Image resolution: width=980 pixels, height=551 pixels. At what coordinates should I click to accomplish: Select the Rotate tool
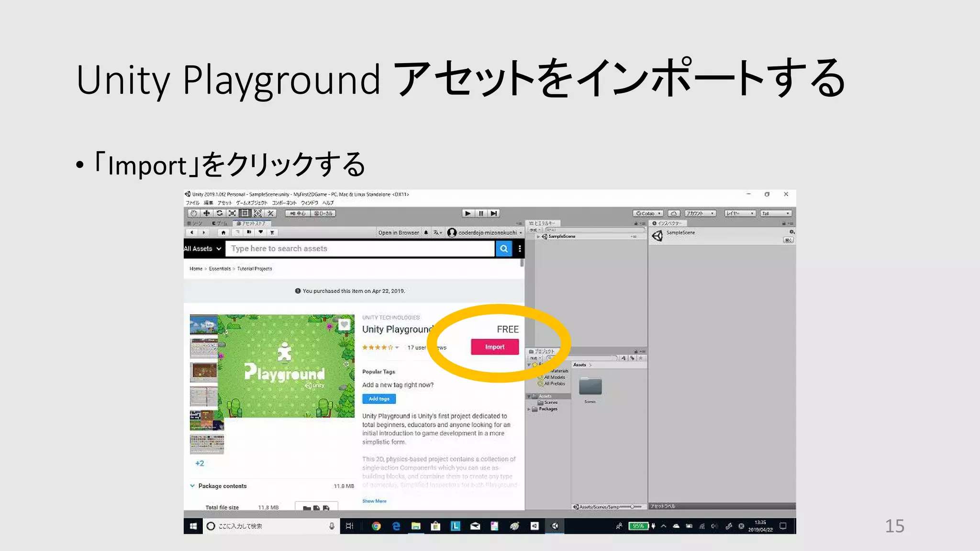point(219,213)
